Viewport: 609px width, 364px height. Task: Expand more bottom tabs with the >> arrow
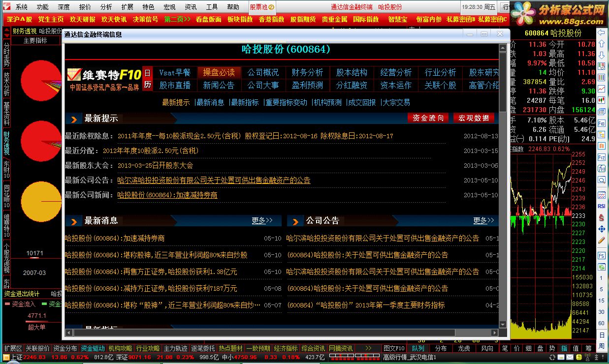368,348
